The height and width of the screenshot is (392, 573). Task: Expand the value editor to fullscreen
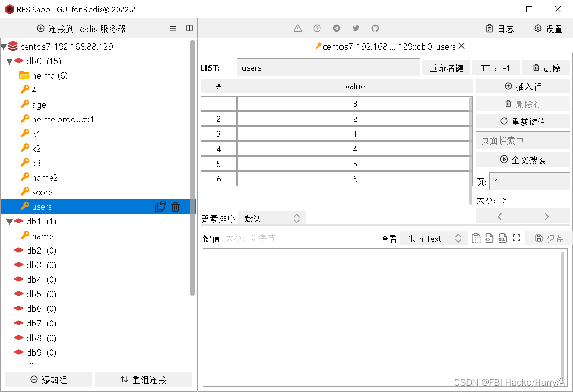[x=516, y=238]
